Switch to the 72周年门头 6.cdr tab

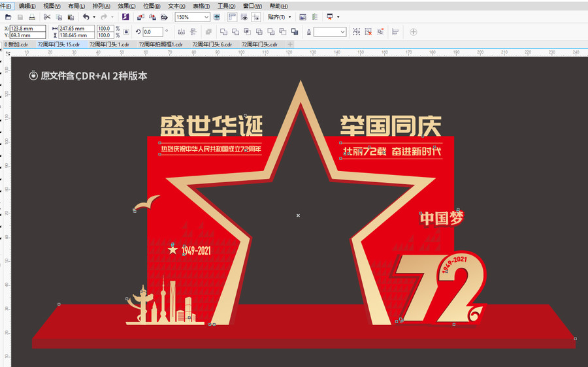pos(212,44)
